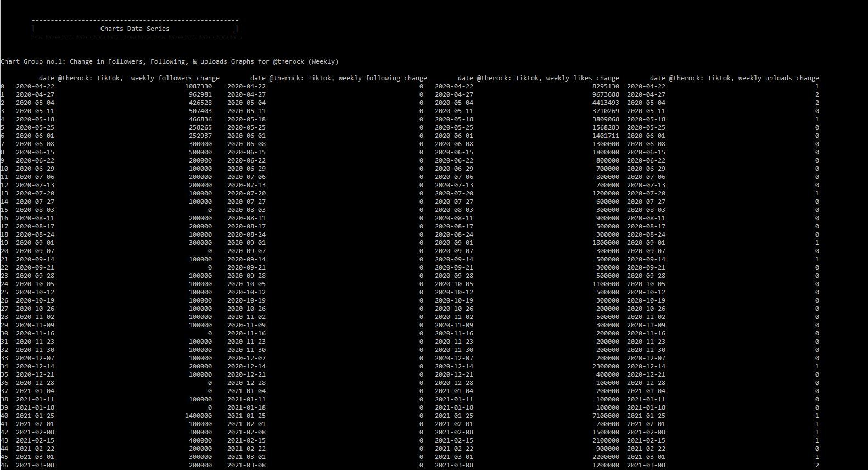
Task: Click followers value 400000 in row 43
Action: pyautogui.click(x=200, y=440)
